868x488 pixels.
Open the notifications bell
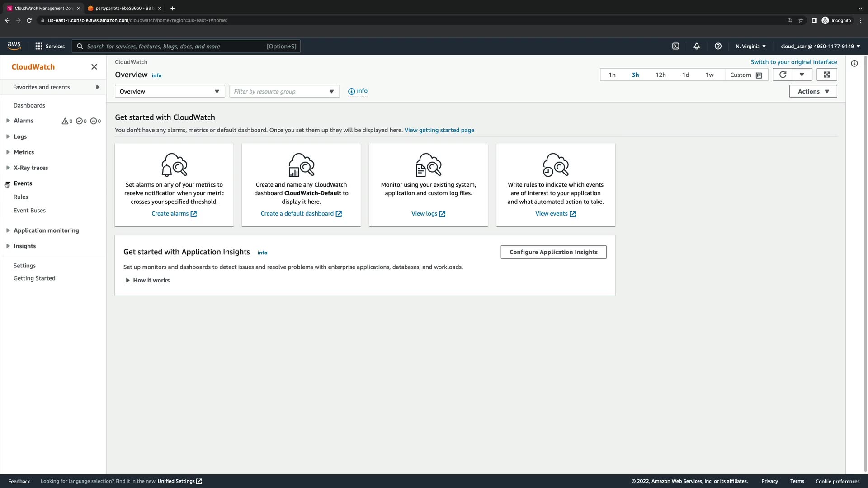point(697,46)
